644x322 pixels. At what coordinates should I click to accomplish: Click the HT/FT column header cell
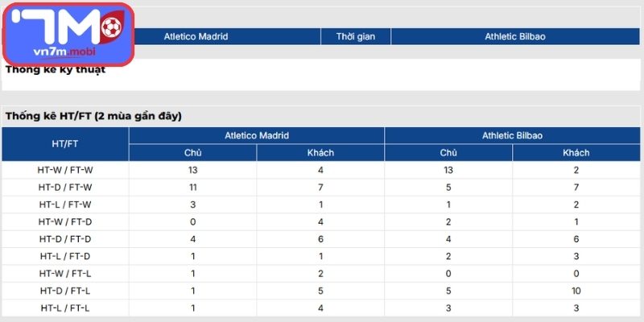point(65,144)
